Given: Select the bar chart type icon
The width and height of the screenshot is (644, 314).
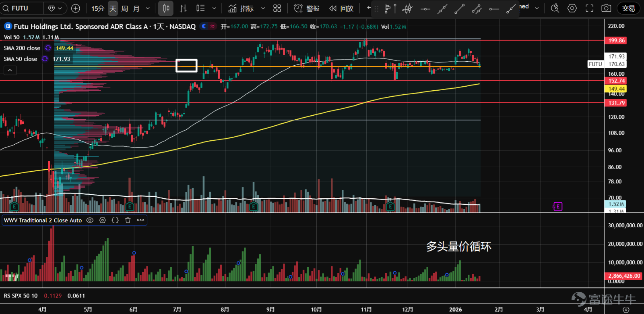Looking at the screenshot, I should [183, 8].
